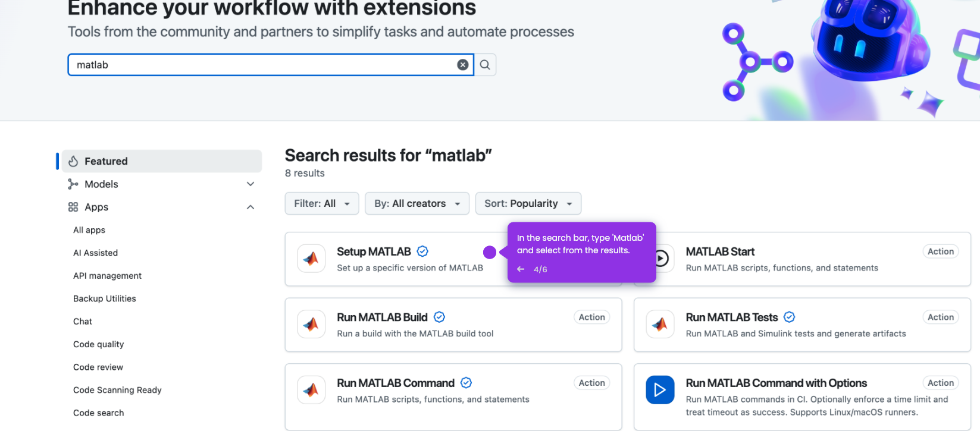980x431 pixels.
Task: Click the Run MATLAB Command logo icon
Action: [x=311, y=390]
